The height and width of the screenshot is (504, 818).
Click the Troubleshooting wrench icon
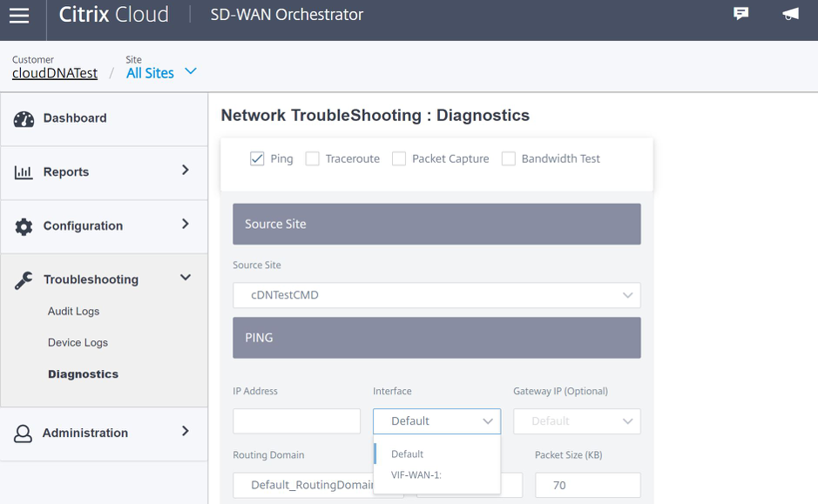(x=24, y=280)
